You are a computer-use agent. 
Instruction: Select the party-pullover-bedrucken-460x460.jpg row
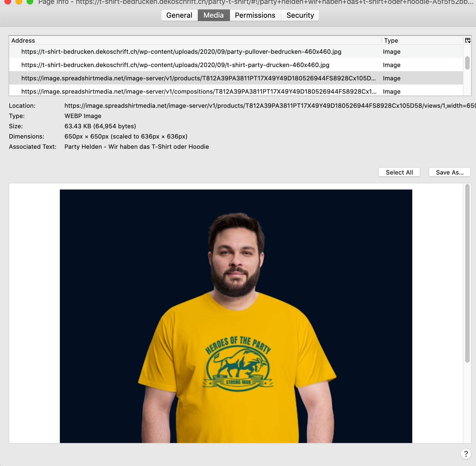181,52
